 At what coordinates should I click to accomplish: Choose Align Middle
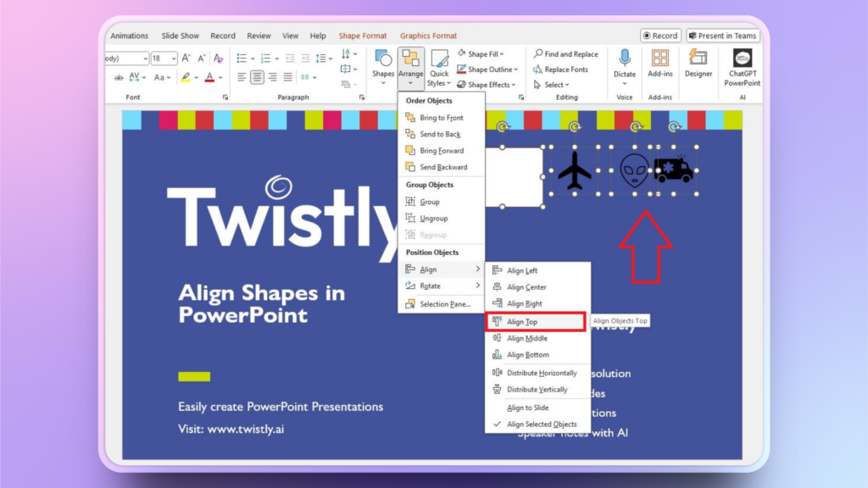[x=537, y=338]
